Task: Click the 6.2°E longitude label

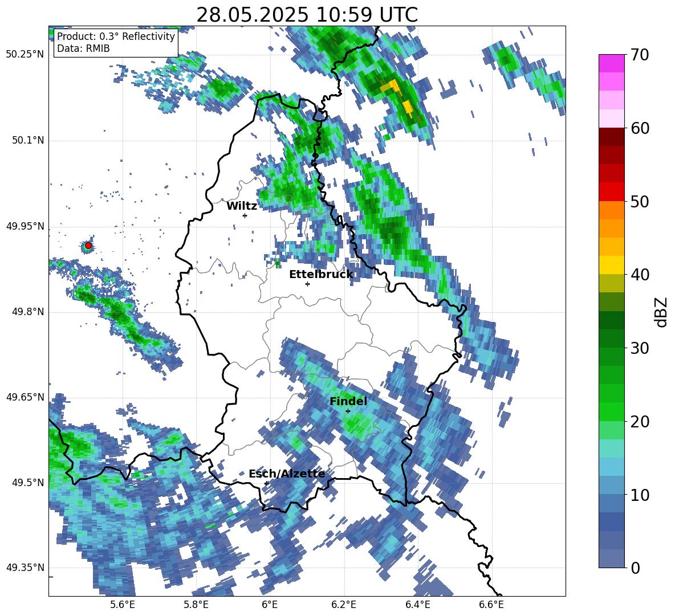Action: (x=344, y=605)
